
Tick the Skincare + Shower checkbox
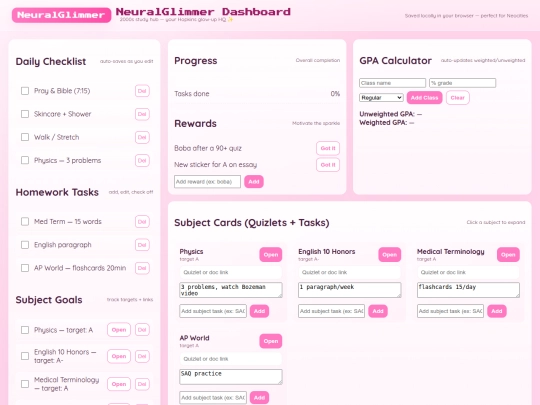pos(25,114)
